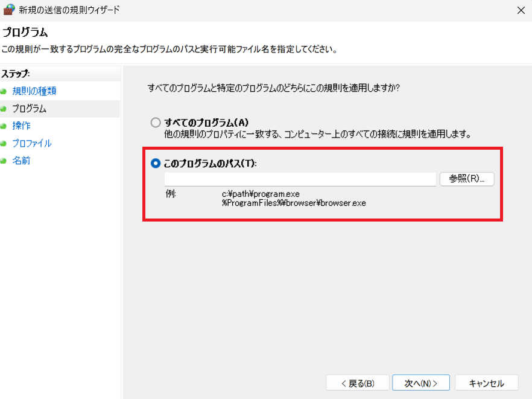Navigate to the 名前 step
This screenshot has height=399, width=532.
[21, 161]
